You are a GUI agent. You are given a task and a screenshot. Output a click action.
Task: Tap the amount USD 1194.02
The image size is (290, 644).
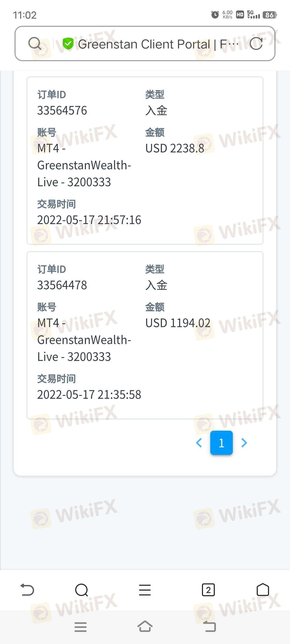[178, 323]
